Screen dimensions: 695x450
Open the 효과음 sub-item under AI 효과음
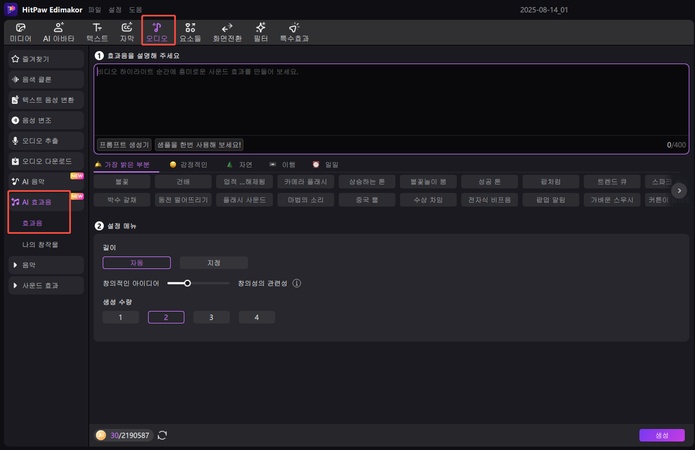click(x=32, y=223)
